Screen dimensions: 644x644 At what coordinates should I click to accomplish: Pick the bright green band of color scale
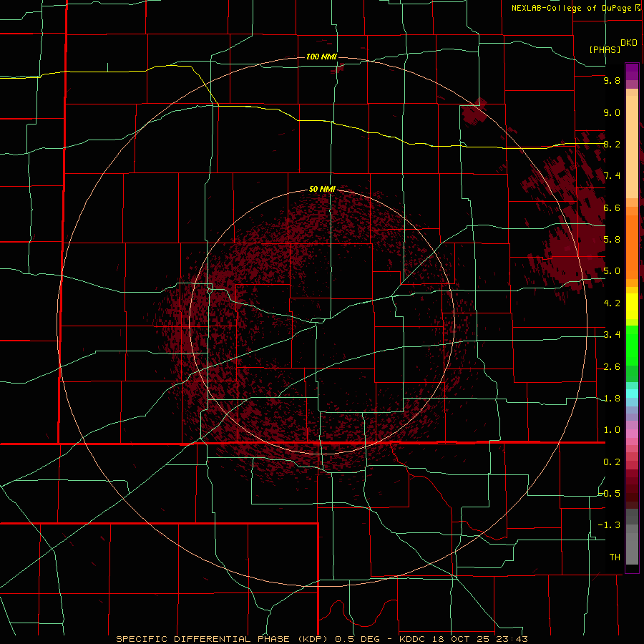632,346
